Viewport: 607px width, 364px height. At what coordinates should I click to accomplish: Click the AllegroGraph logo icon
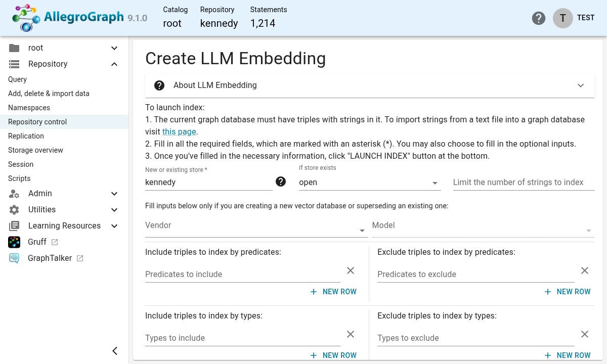coord(26,18)
